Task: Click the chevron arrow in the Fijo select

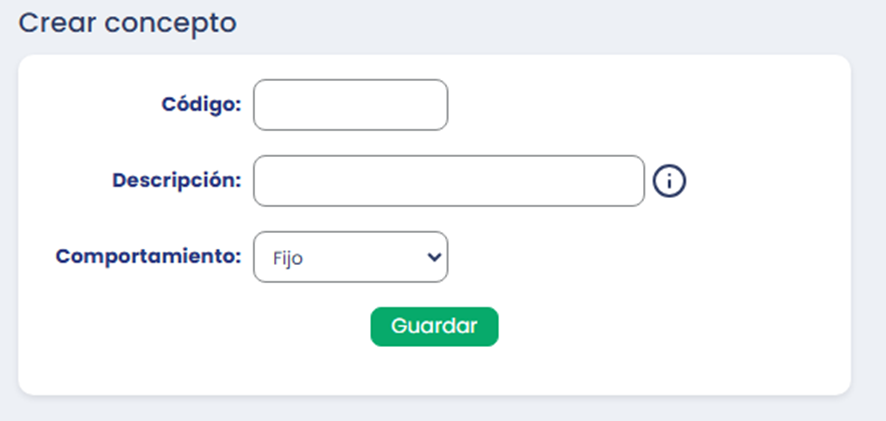Action: pyautogui.click(x=434, y=257)
